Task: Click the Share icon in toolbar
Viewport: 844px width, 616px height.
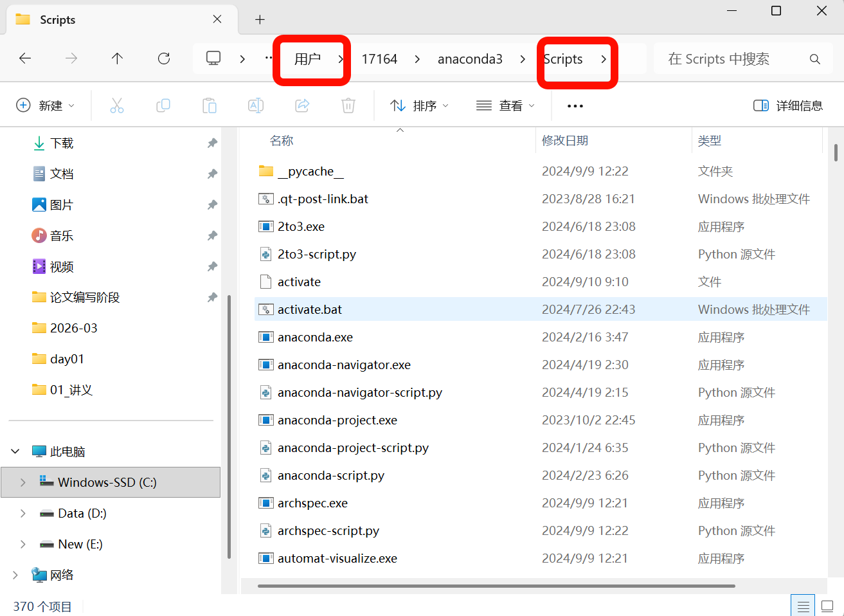Action: click(x=302, y=105)
